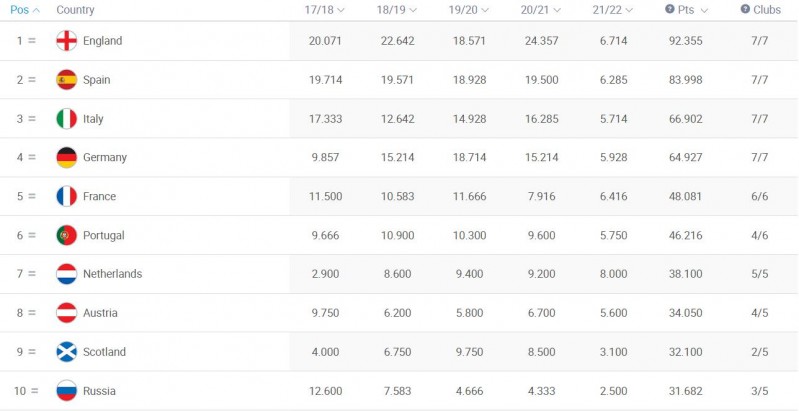
Task: Click the Clubs help question-mark icon
Action: tap(745, 9)
